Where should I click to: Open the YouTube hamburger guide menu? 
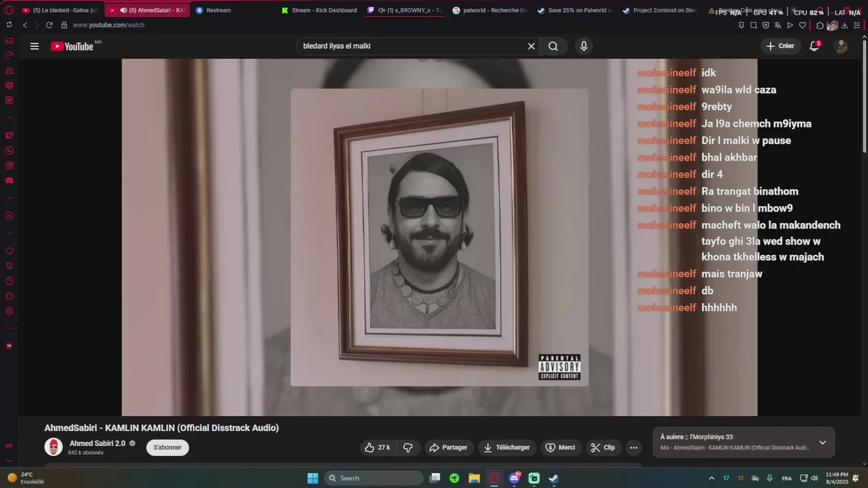[35, 46]
